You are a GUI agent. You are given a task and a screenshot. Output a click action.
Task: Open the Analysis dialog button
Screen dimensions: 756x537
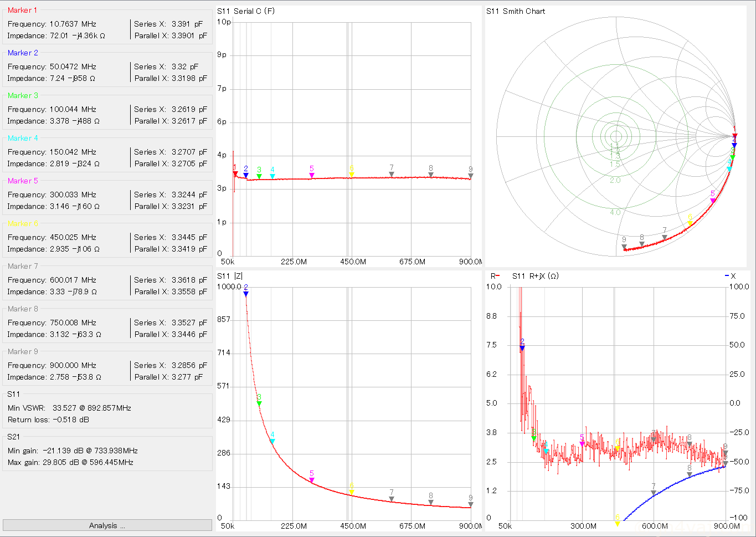(x=107, y=525)
